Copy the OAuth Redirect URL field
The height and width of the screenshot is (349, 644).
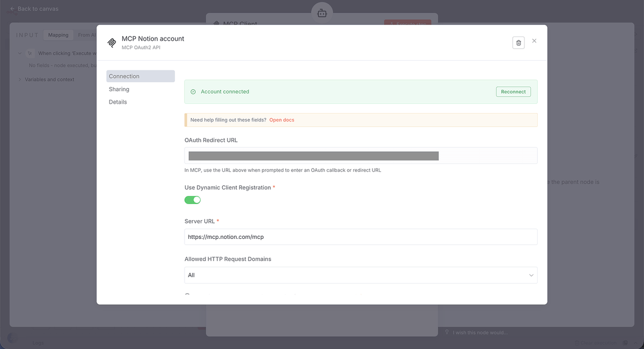(x=361, y=156)
